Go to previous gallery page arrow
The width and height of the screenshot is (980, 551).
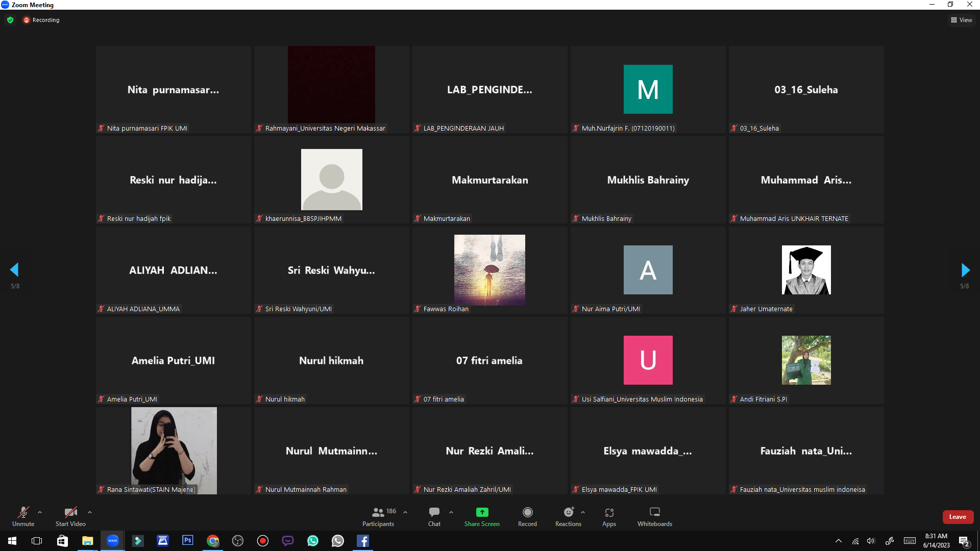pos(14,270)
